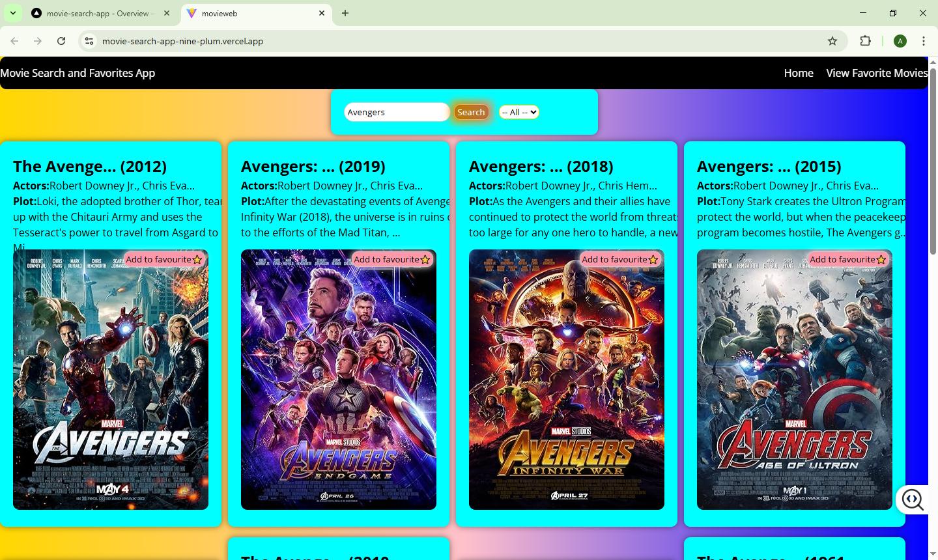Bookmark this page with star icon

[x=832, y=41]
